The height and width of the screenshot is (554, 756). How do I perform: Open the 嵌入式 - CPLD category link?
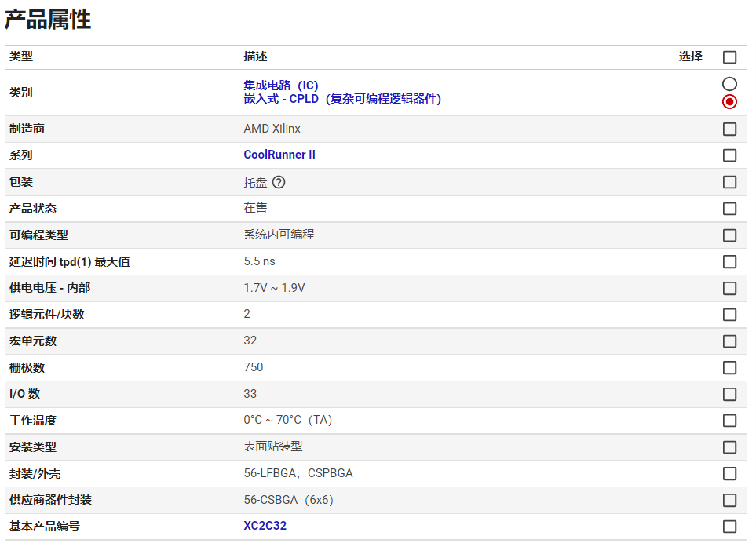tap(342, 99)
